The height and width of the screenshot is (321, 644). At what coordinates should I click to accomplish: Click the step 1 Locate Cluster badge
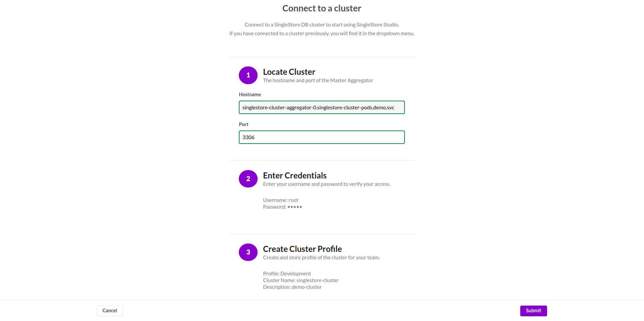pos(248,75)
